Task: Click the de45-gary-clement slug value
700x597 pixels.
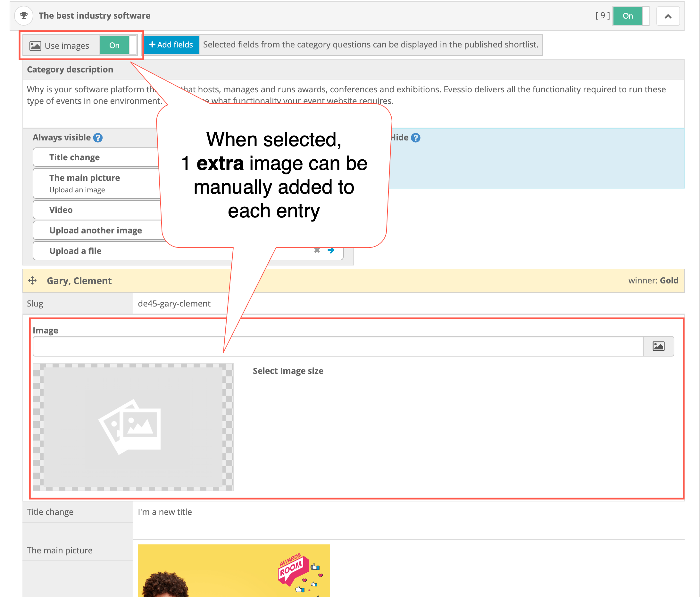Action: point(174,304)
